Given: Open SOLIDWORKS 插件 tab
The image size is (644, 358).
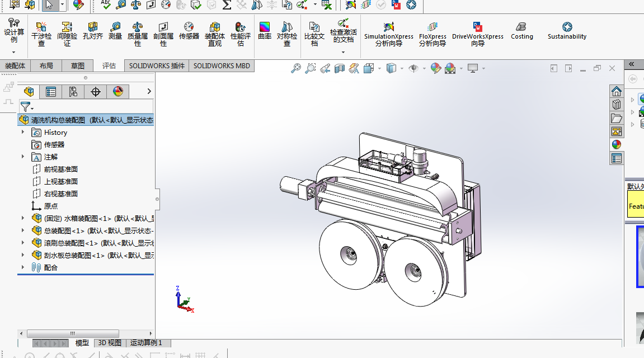Looking at the screenshot, I should pyautogui.click(x=157, y=65).
